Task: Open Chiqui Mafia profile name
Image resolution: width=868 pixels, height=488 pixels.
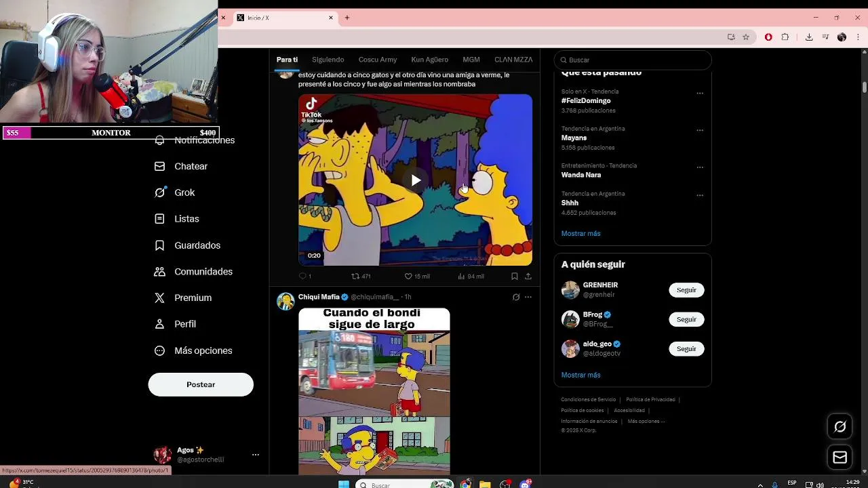Action: (x=319, y=297)
